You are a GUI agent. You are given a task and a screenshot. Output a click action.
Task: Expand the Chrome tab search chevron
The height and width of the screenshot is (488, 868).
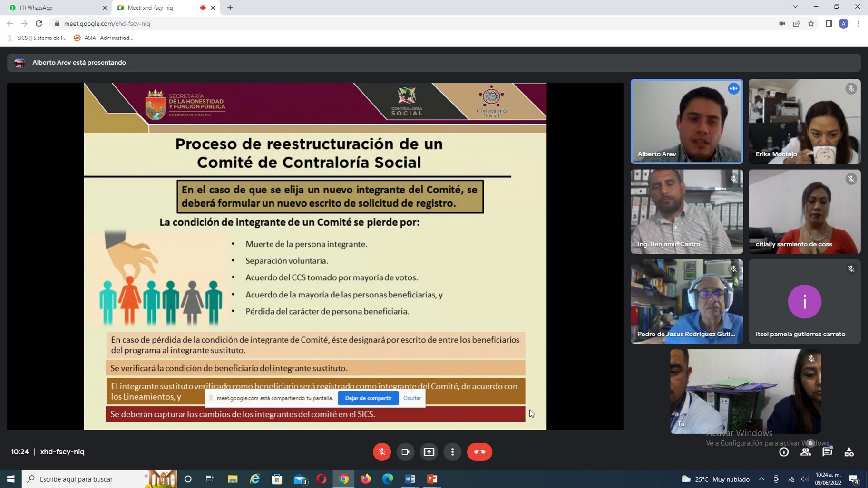(795, 7)
